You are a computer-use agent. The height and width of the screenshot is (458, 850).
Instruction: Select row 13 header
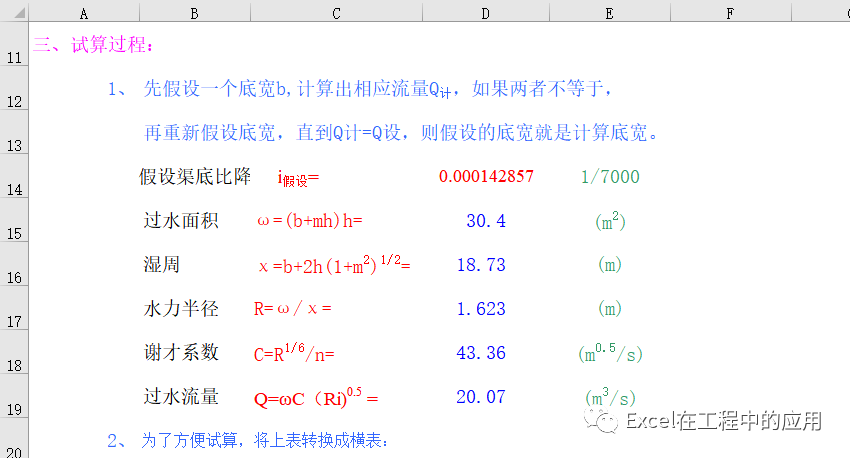pyautogui.click(x=14, y=132)
